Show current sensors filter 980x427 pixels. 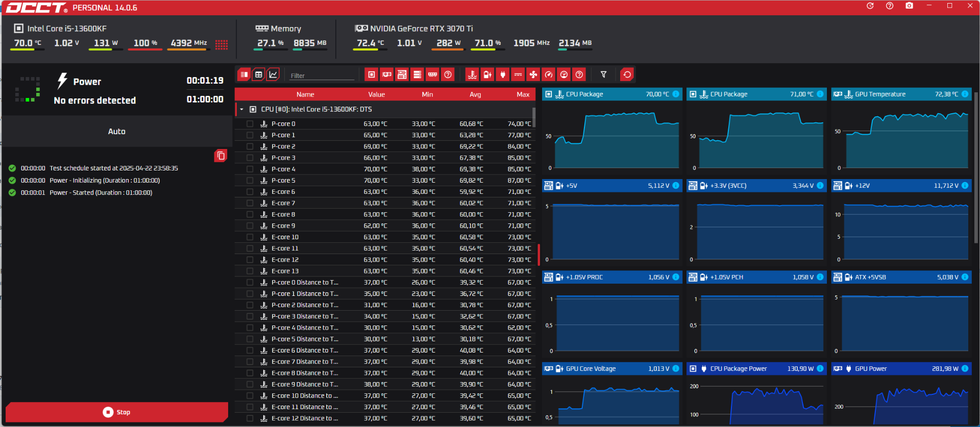(518, 75)
